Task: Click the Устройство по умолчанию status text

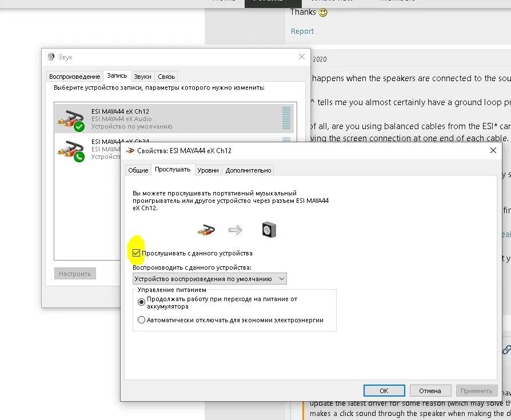Action: click(x=131, y=126)
